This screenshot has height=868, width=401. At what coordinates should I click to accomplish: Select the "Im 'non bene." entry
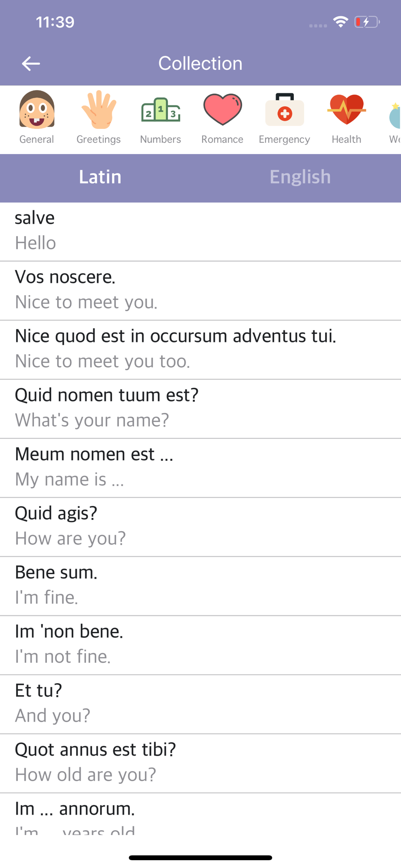click(x=200, y=644)
